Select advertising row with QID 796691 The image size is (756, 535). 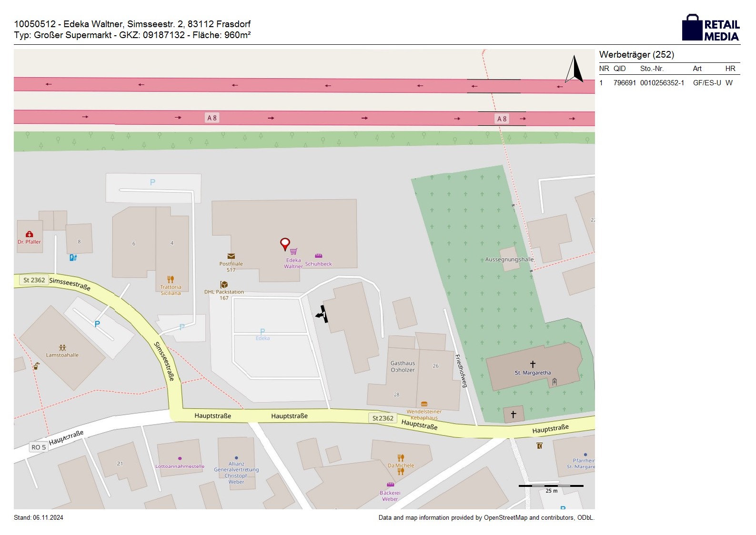coord(669,83)
